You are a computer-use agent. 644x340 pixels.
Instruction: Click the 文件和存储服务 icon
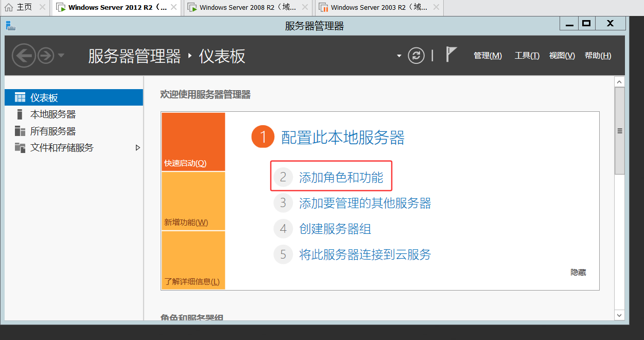click(x=20, y=147)
